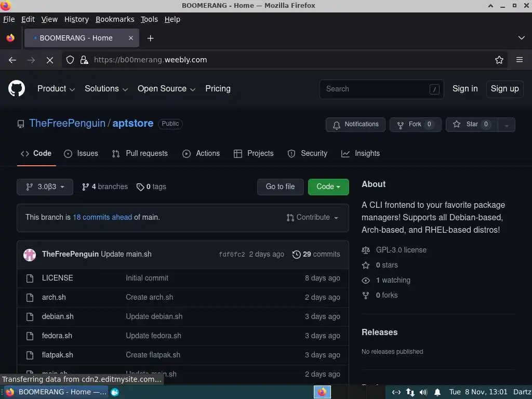Click the Firefox View pinned icon
532x399 pixels.
click(10, 38)
